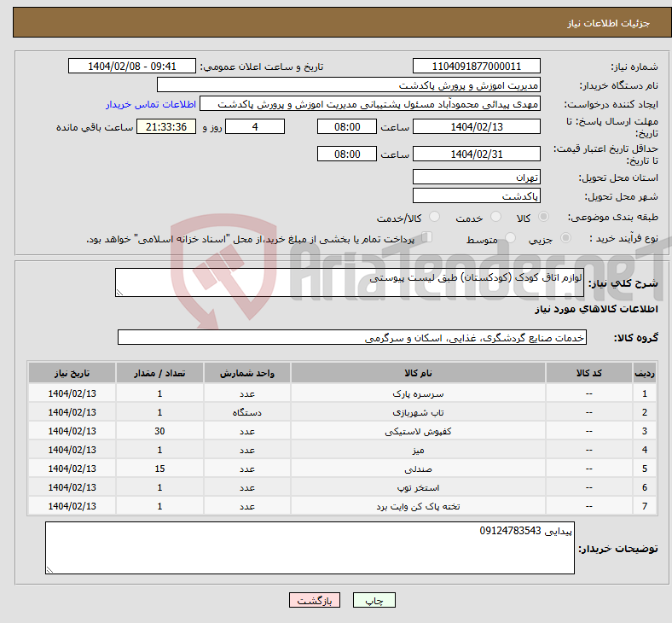
Task: Select the میز item name
Action: pyautogui.click(x=418, y=450)
